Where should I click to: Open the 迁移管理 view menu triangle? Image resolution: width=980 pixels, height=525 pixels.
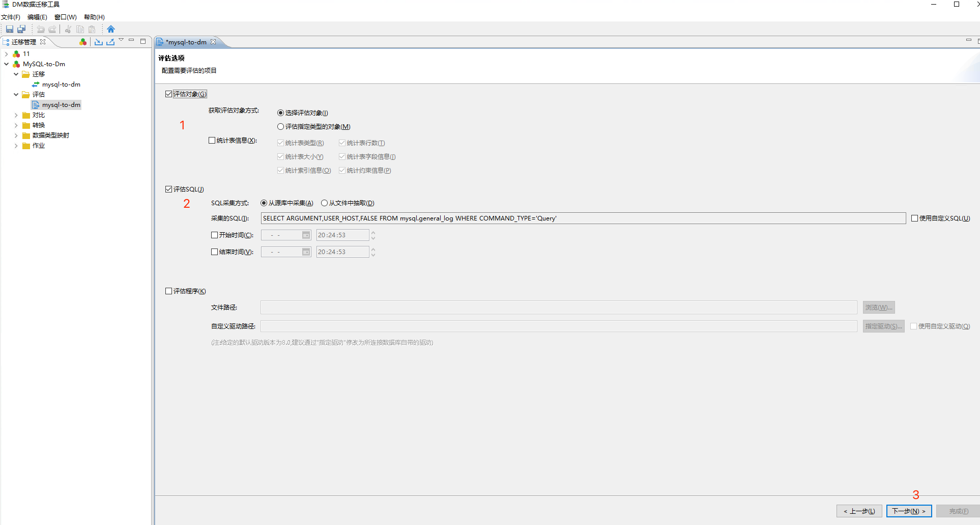point(121,40)
